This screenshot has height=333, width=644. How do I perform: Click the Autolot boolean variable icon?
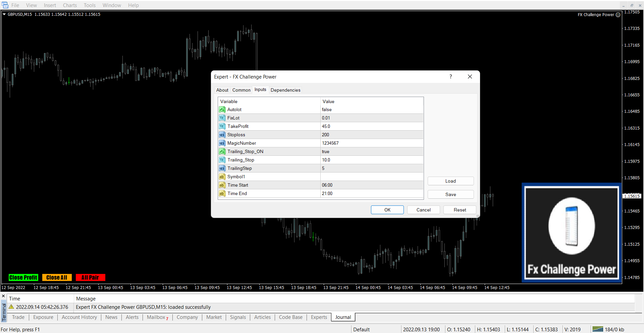coord(222,109)
